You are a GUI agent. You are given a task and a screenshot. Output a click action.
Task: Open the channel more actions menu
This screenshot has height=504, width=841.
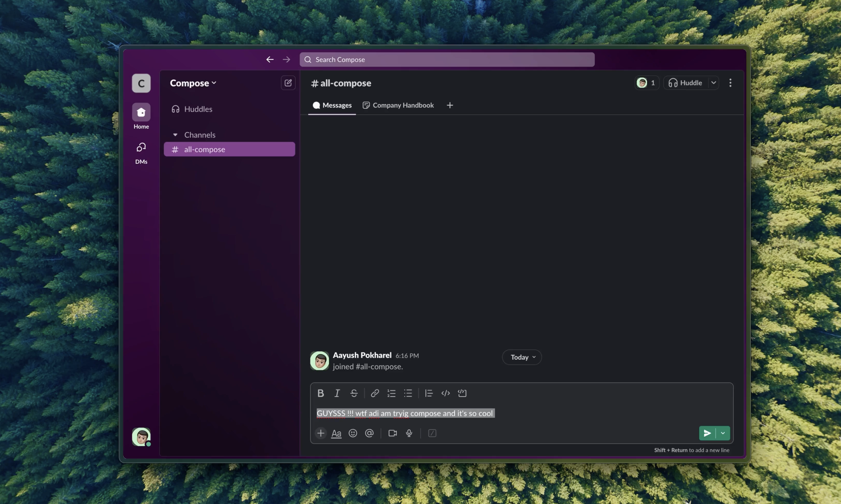[x=730, y=83]
